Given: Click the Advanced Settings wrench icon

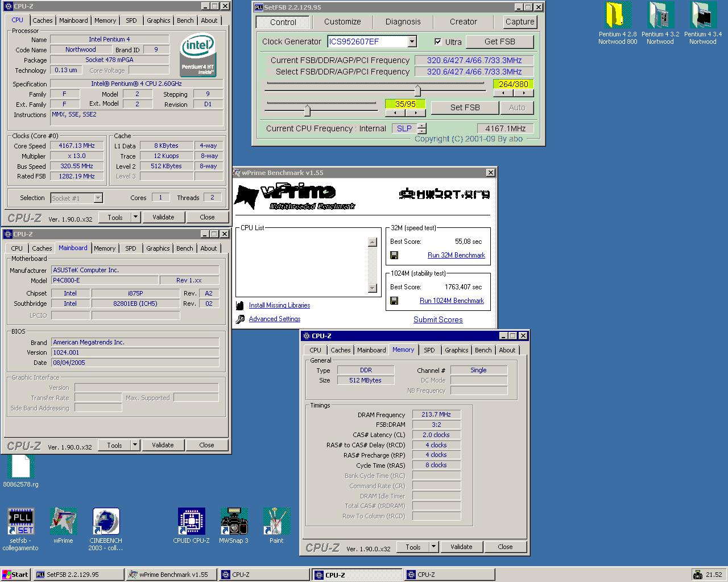Looking at the screenshot, I should tap(240, 319).
